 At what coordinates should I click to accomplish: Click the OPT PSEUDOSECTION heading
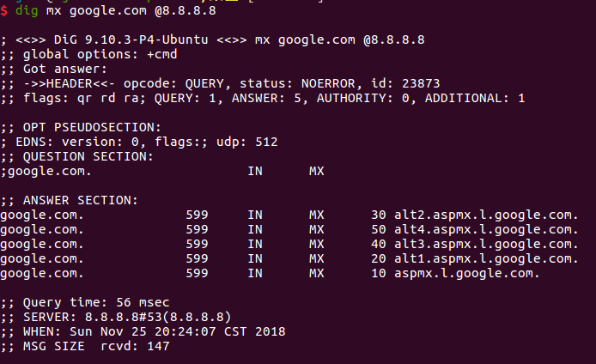[x=92, y=127]
